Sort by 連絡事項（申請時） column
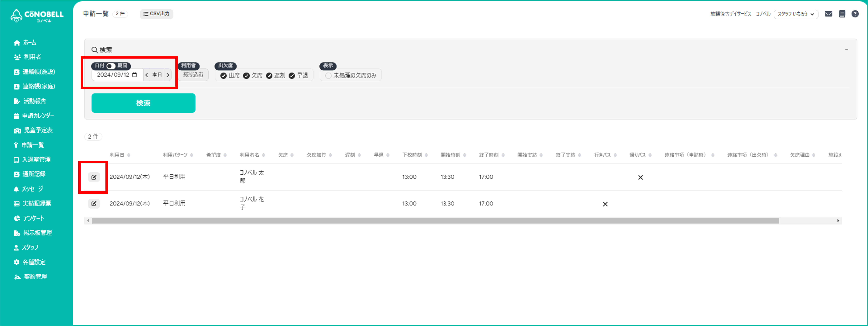Viewport: 868px width, 326px height. (689, 155)
